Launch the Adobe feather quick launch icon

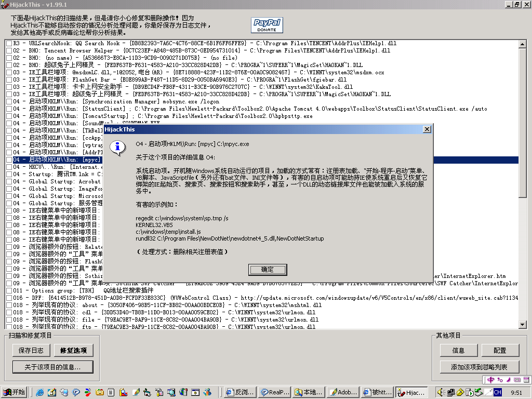click(x=136, y=392)
